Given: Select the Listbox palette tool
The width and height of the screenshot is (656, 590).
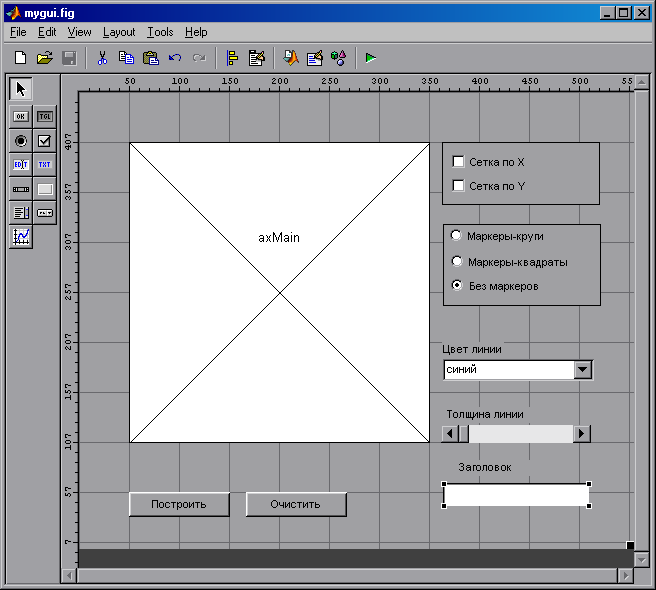Looking at the screenshot, I should point(21,212).
